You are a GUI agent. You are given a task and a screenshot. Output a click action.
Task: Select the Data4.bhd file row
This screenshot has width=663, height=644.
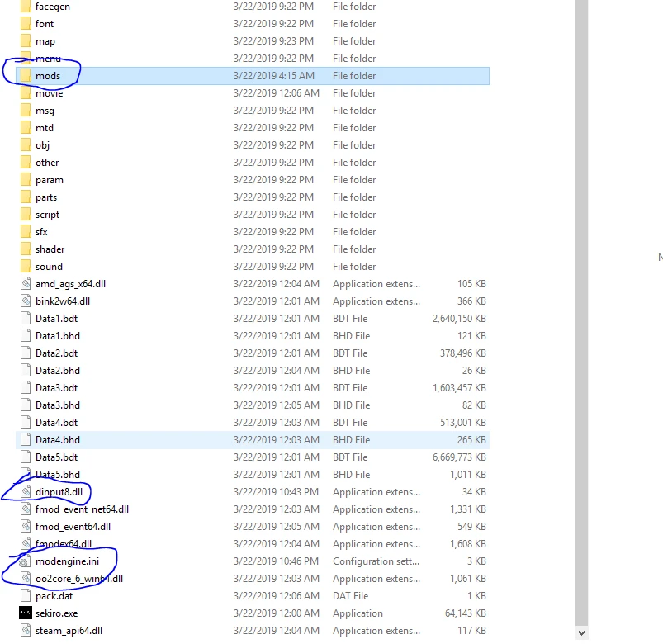click(248, 440)
